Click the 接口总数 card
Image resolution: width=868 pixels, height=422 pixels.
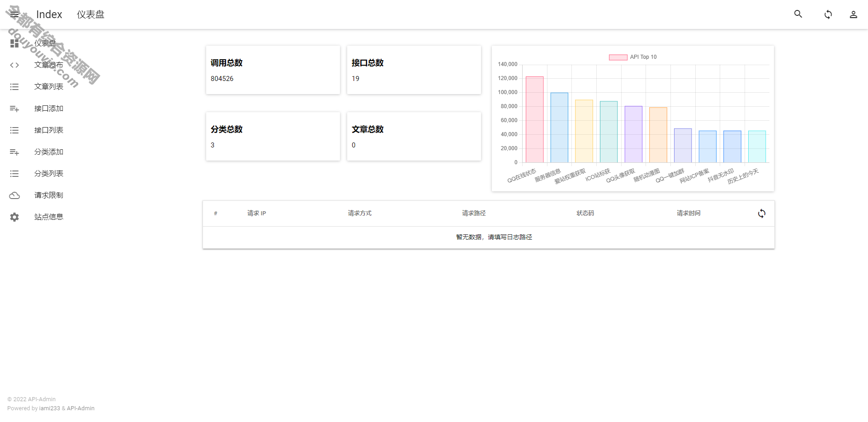(x=414, y=70)
